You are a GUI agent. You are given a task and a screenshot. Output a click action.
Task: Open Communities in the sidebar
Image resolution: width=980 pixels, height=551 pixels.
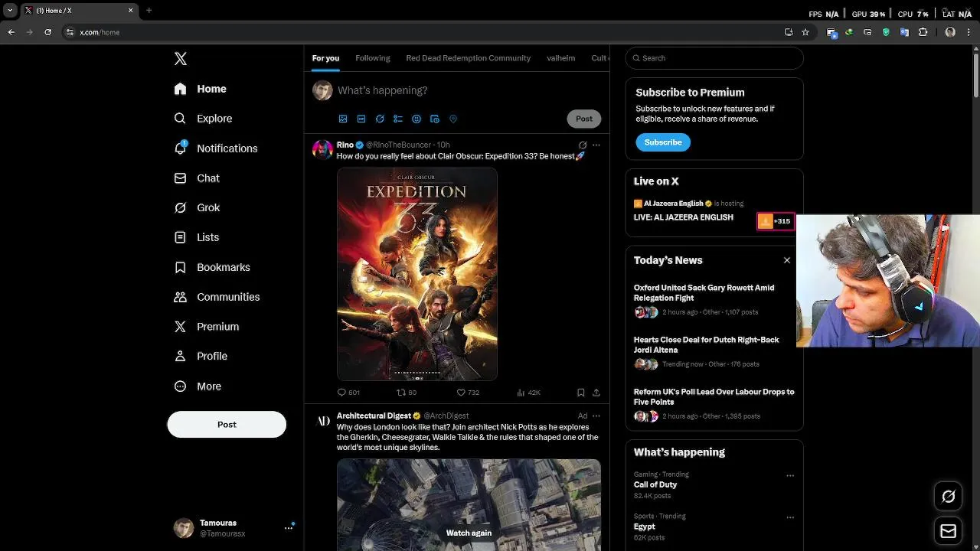pos(217,297)
